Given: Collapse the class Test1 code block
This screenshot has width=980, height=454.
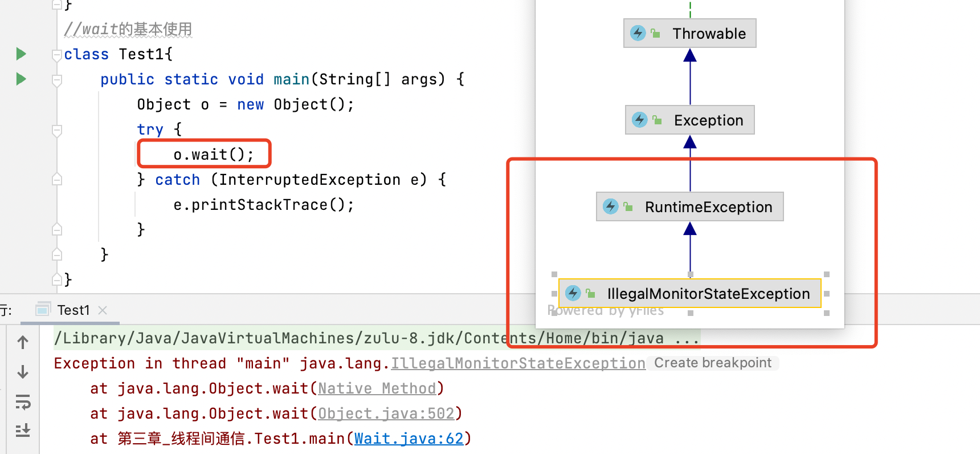Looking at the screenshot, I should [x=56, y=55].
